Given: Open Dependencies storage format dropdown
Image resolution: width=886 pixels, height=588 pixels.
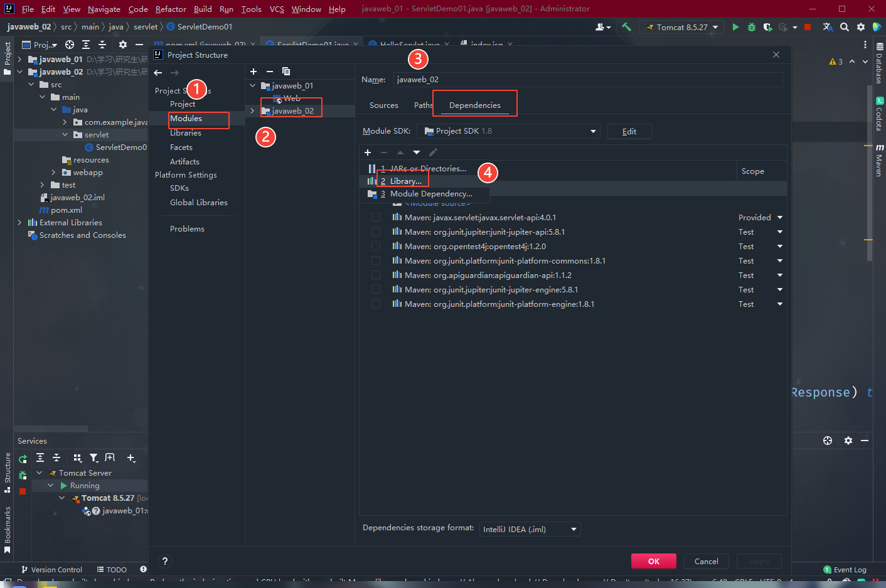Looking at the screenshot, I should tap(530, 529).
